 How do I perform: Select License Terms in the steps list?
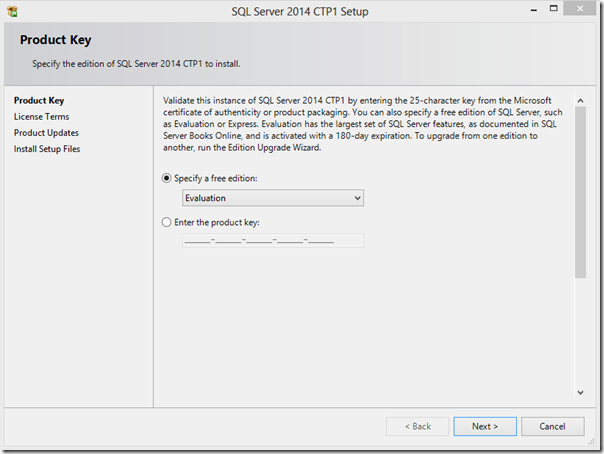click(42, 117)
